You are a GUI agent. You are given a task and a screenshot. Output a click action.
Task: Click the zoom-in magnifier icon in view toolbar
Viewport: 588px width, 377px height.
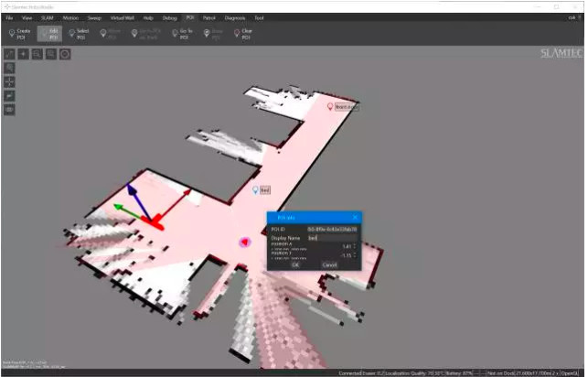(37, 54)
